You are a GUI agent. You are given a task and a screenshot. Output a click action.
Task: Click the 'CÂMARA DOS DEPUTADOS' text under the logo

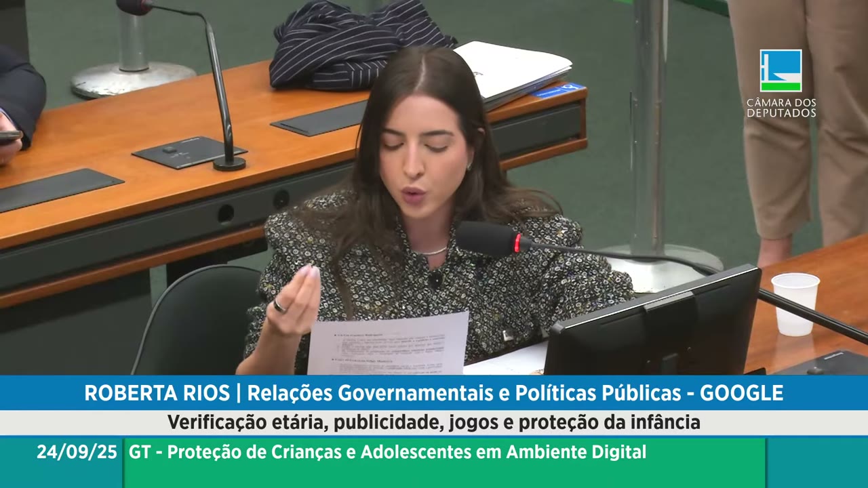[x=781, y=108]
